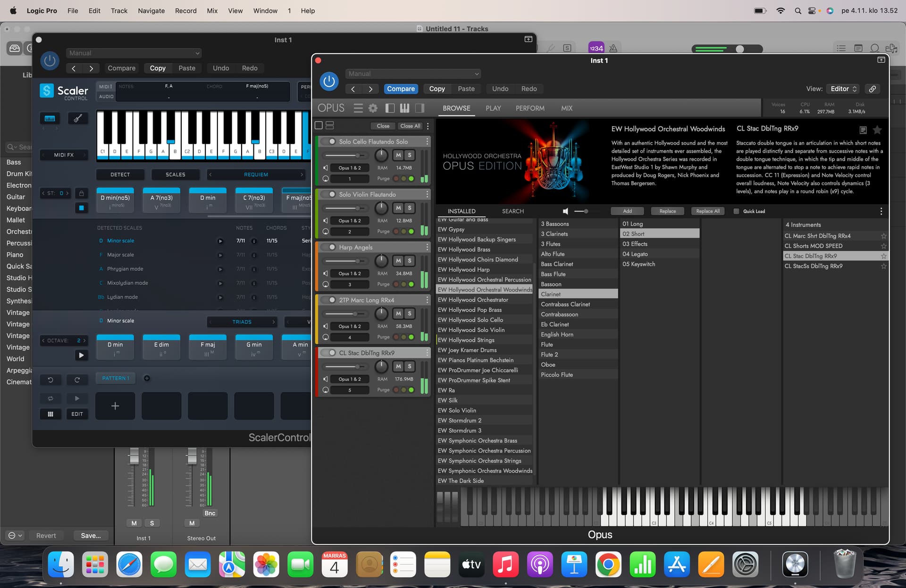Click the preview speaker icon in Opus browser
Viewport: 906px width, 588px height.
tap(565, 211)
